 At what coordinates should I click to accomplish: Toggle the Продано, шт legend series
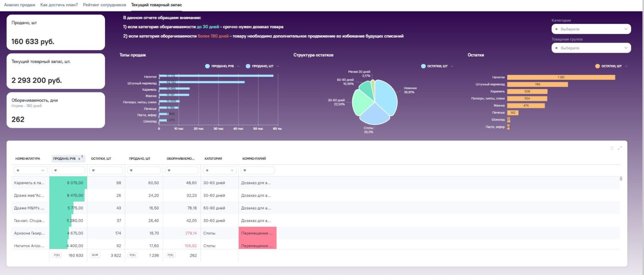click(260, 66)
